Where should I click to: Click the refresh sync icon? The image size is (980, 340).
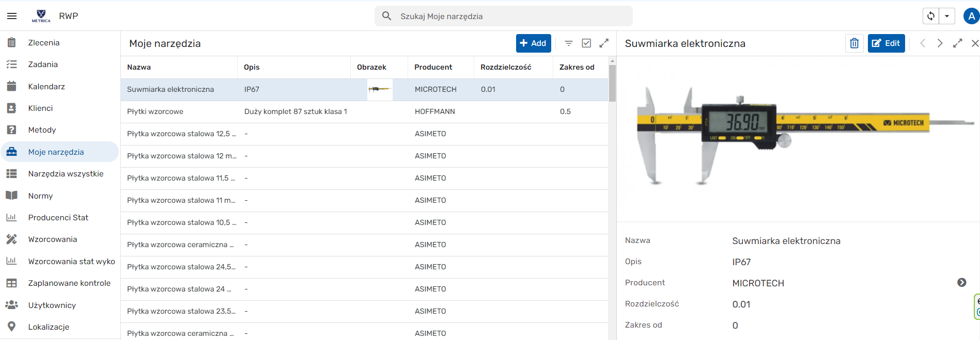tap(931, 16)
